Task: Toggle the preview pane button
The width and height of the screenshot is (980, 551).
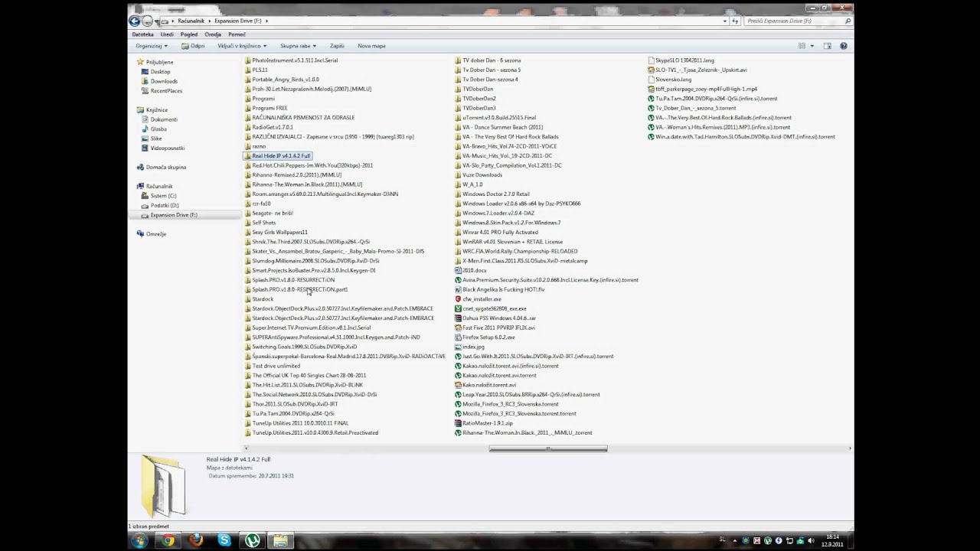Action: coord(828,46)
